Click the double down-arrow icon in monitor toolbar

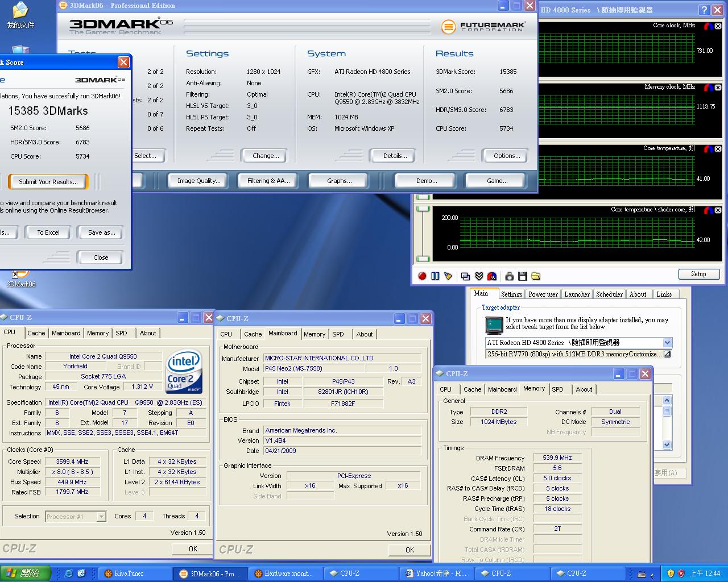(x=479, y=276)
